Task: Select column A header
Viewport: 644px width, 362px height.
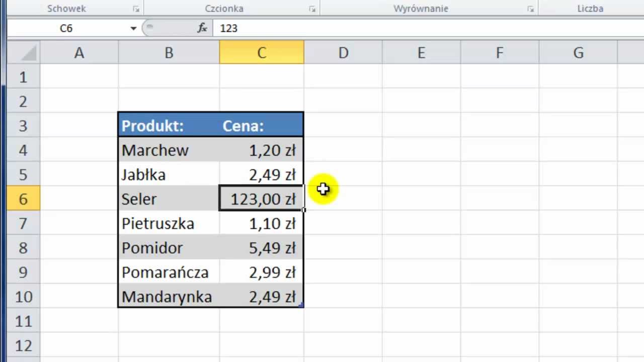Action: point(79,52)
